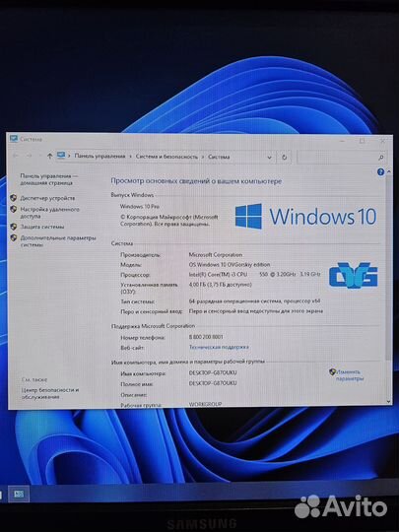This screenshot has width=399, height=532.
Task: Click the System window title bar icon
Action: click(14, 139)
